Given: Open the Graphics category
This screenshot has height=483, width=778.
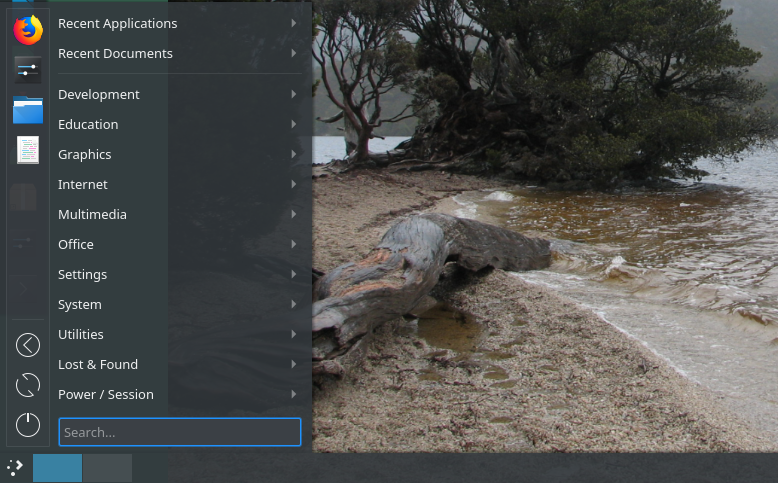Looking at the screenshot, I should click(85, 154).
